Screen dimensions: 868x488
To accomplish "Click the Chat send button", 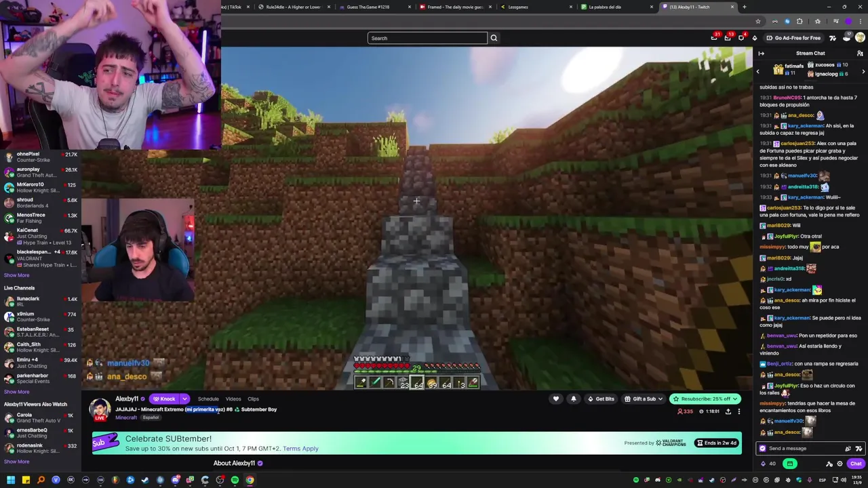I will pyautogui.click(x=856, y=464).
